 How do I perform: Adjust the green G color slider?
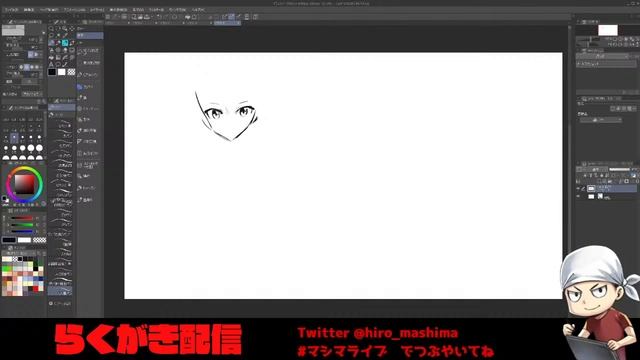coord(22,225)
